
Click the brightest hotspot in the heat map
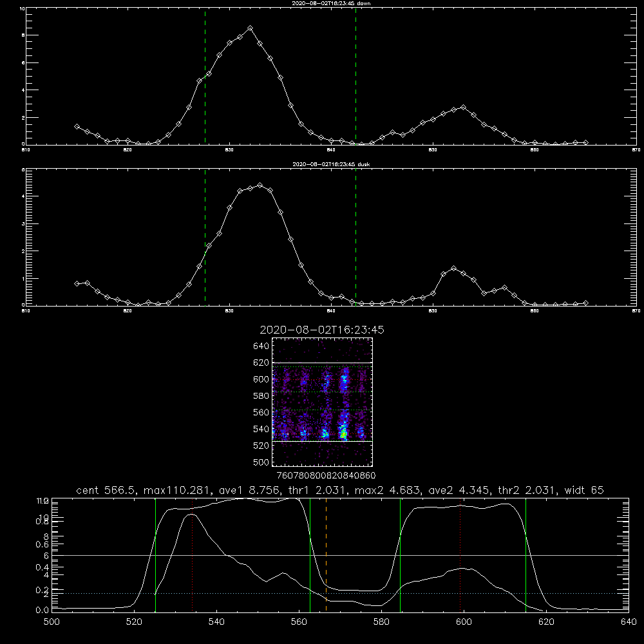343,433
